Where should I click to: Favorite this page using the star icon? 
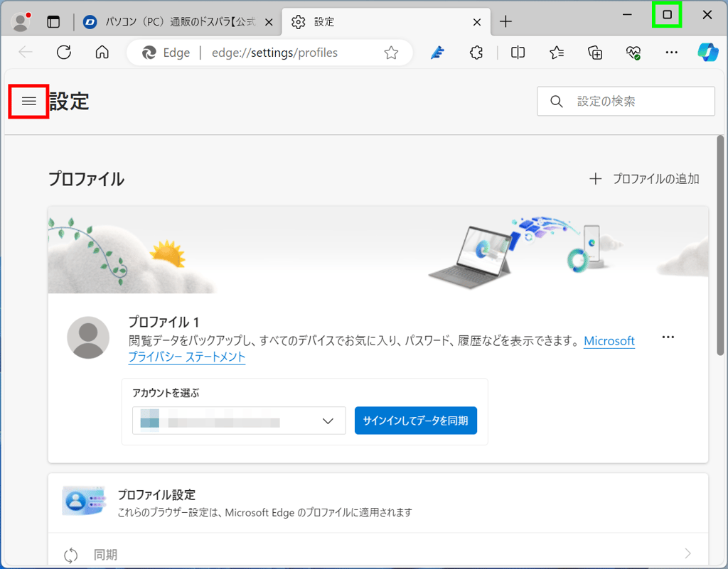click(391, 52)
